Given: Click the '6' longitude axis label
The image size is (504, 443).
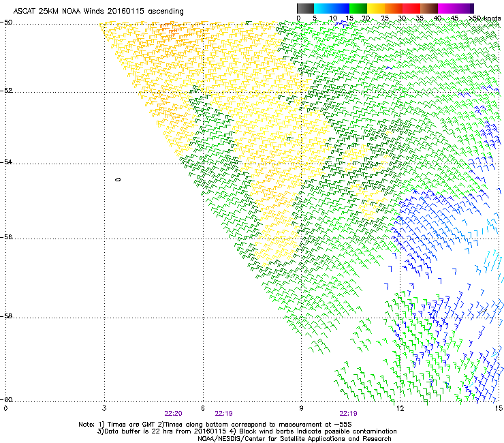Looking at the screenshot, I should 203,408.
